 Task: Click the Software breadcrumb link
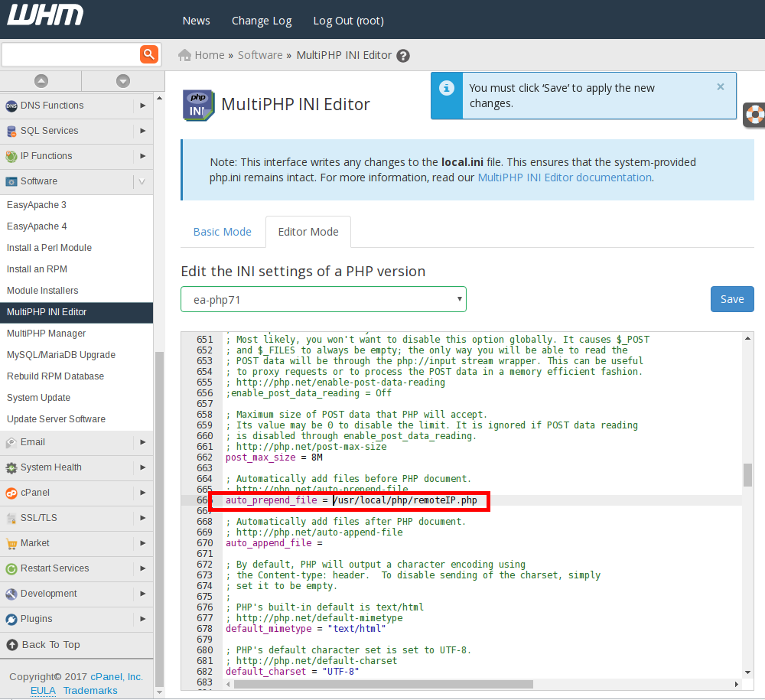[x=260, y=55]
